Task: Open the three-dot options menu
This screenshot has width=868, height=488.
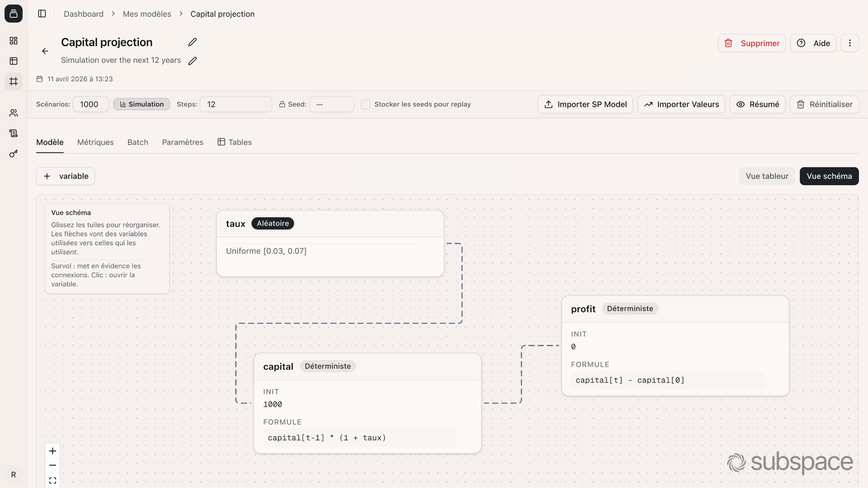Action: coord(849,43)
